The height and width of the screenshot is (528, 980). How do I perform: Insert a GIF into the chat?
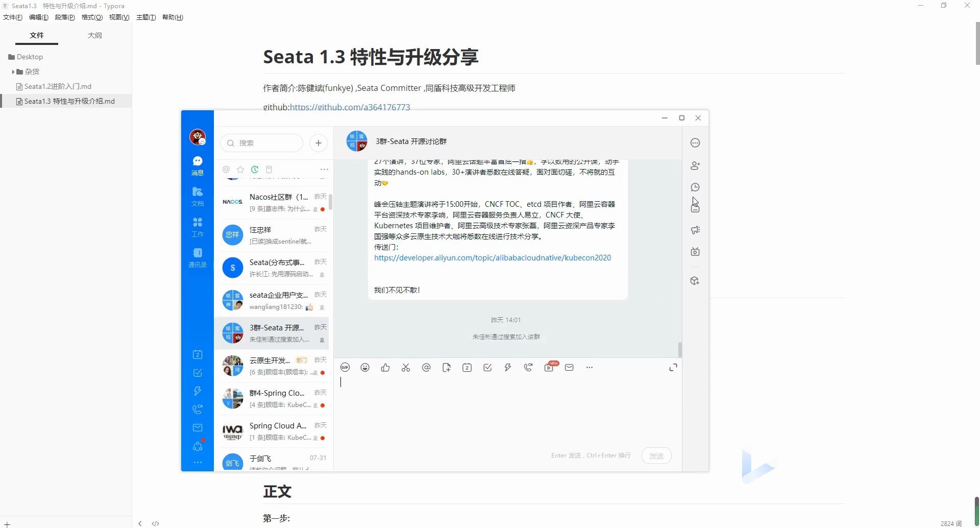point(345,367)
